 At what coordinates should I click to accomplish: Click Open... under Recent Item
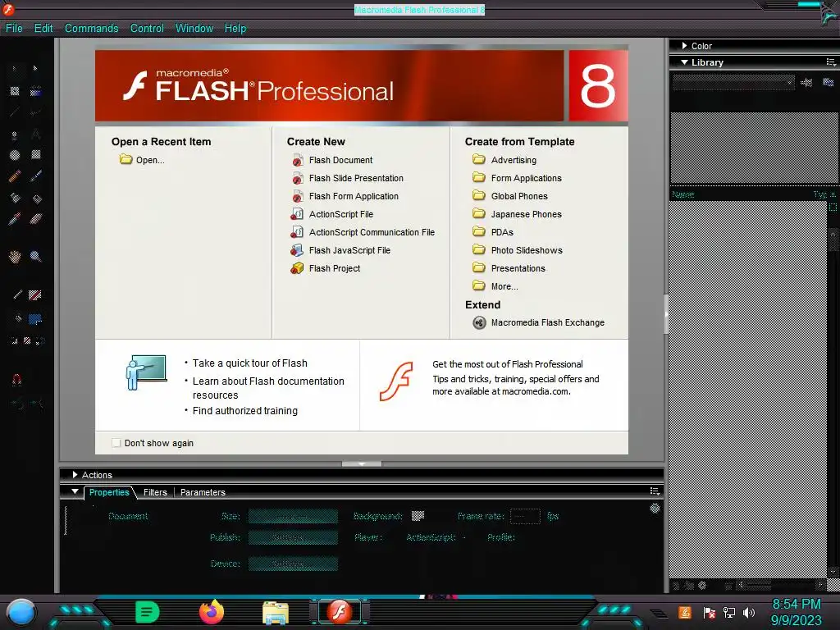coord(150,160)
